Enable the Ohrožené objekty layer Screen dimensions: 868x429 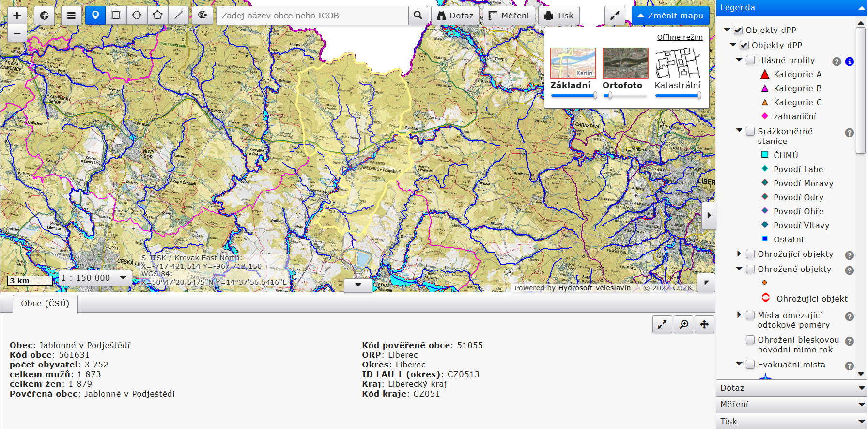pyautogui.click(x=750, y=269)
